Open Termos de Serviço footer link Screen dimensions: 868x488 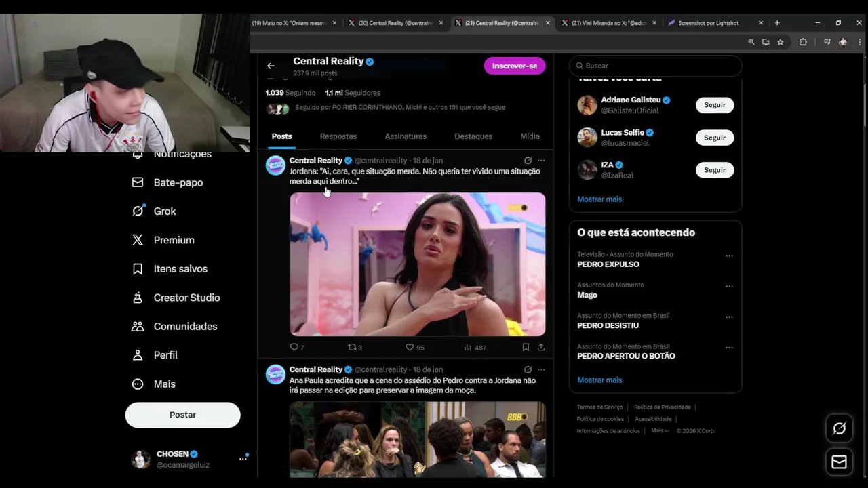pos(599,407)
